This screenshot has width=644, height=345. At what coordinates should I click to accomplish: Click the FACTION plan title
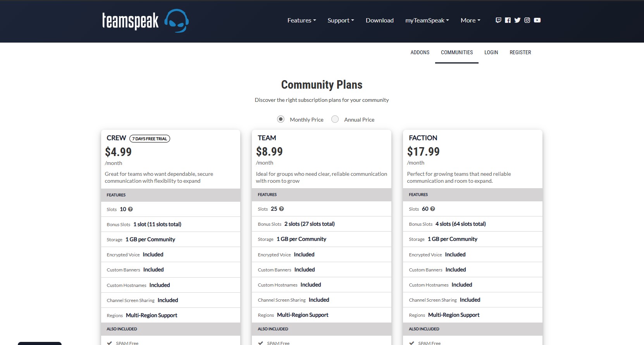[423, 138]
